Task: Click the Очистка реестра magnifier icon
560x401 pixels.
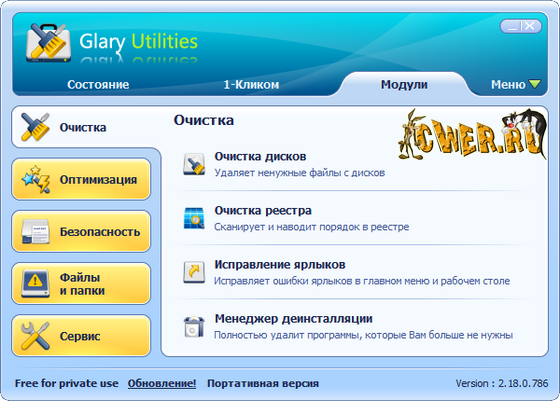Action: click(194, 218)
